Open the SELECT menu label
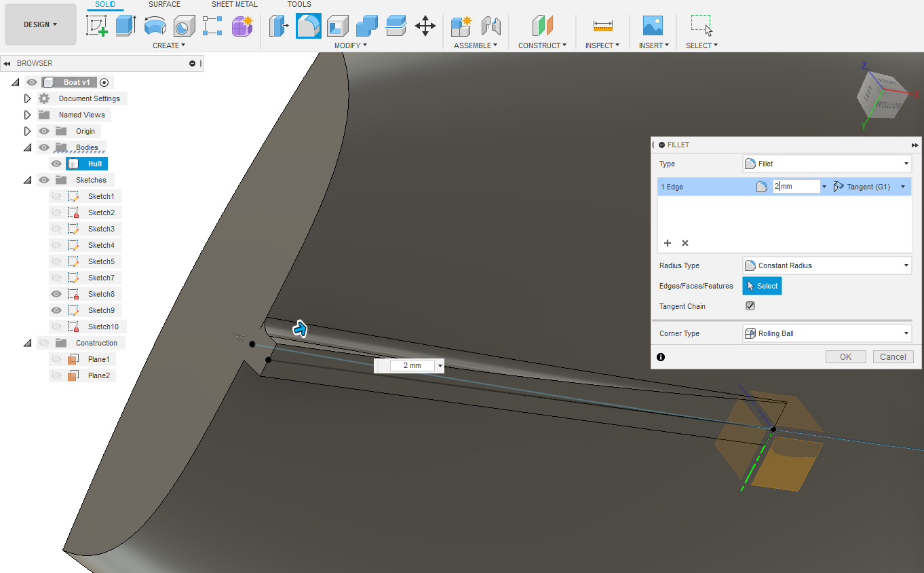924x573 pixels. click(x=701, y=45)
